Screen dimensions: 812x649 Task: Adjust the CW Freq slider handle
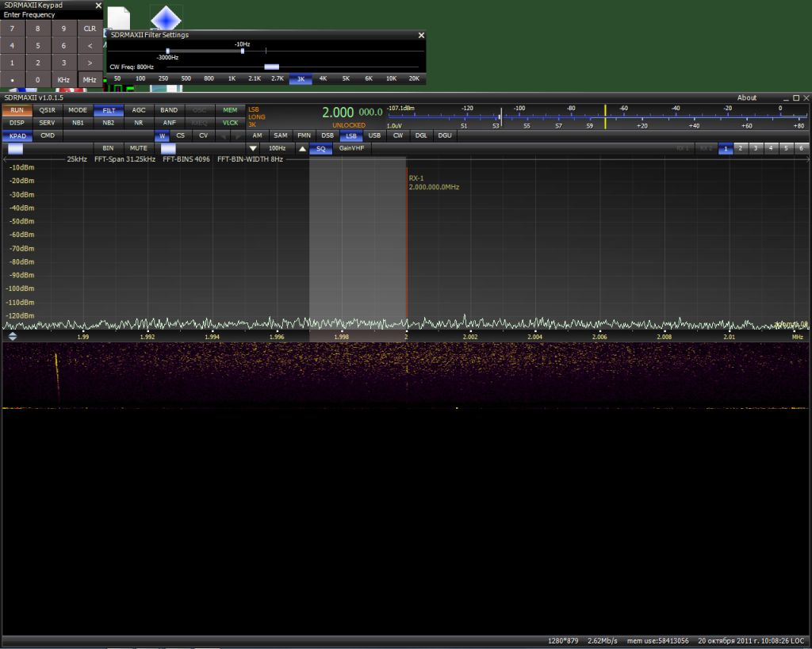tap(272, 67)
